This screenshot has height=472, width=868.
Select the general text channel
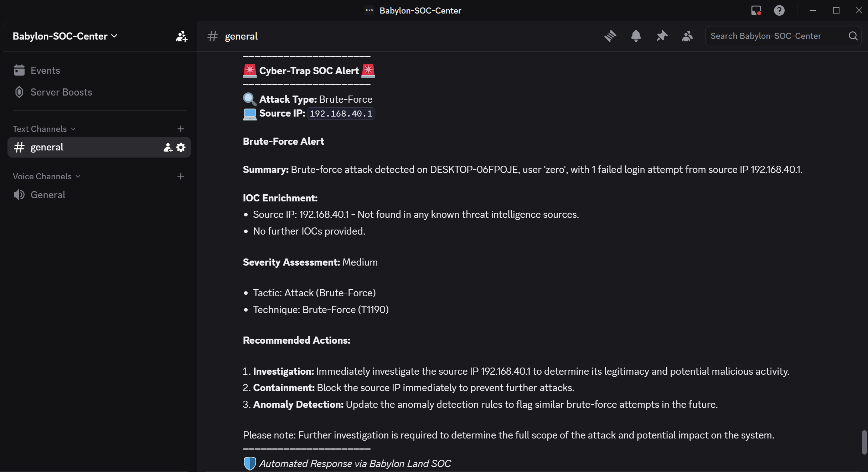99,147
